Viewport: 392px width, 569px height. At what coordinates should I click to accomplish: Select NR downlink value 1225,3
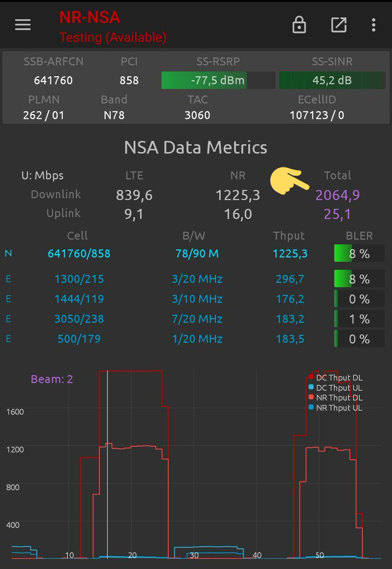(237, 195)
